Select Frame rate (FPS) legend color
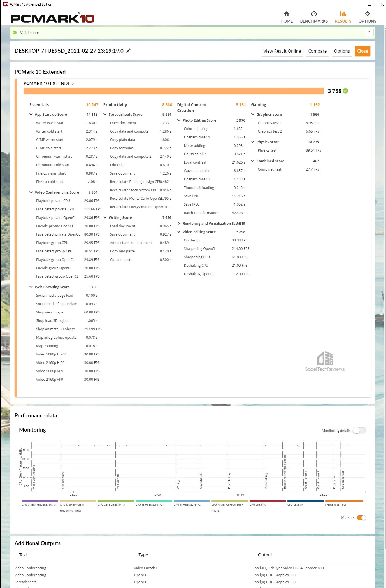 pos(344,501)
